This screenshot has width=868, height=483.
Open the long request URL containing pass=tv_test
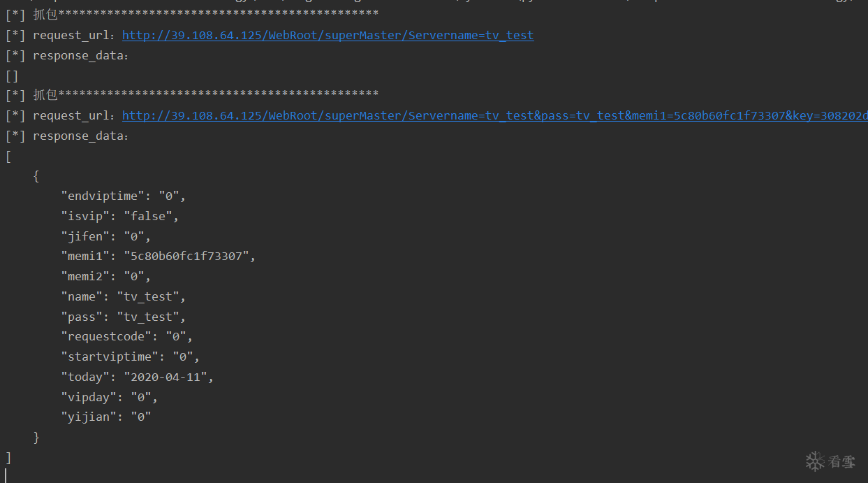coord(494,115)
